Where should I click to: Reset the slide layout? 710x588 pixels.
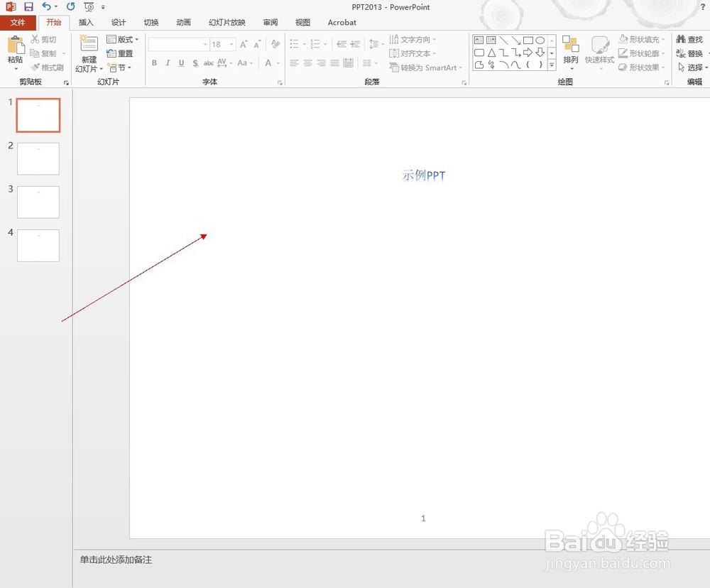pyautogui.click(x=120, y=53)
